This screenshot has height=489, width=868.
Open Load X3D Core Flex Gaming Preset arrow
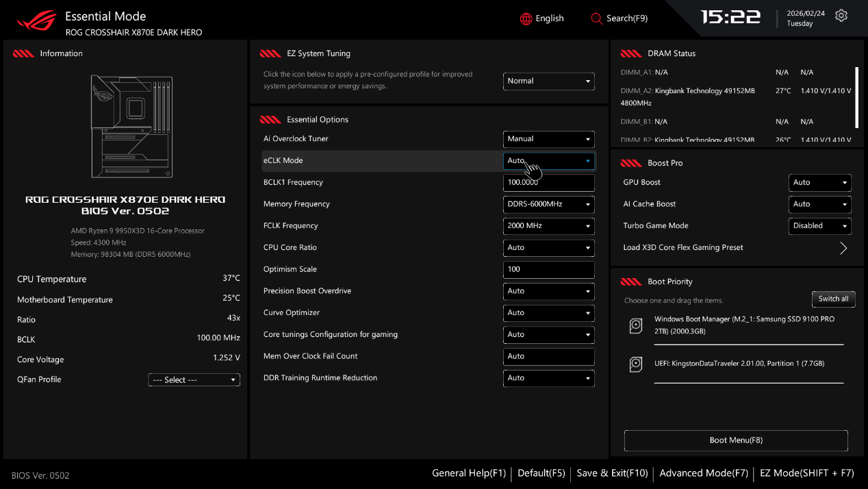tap(843, 248)
